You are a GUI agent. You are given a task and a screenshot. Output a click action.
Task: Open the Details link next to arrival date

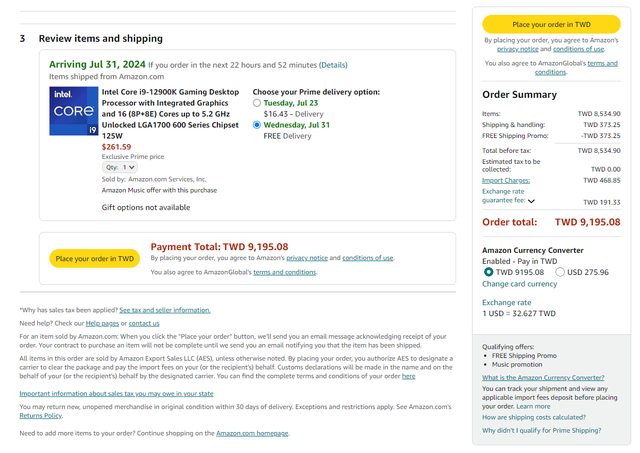333,65
